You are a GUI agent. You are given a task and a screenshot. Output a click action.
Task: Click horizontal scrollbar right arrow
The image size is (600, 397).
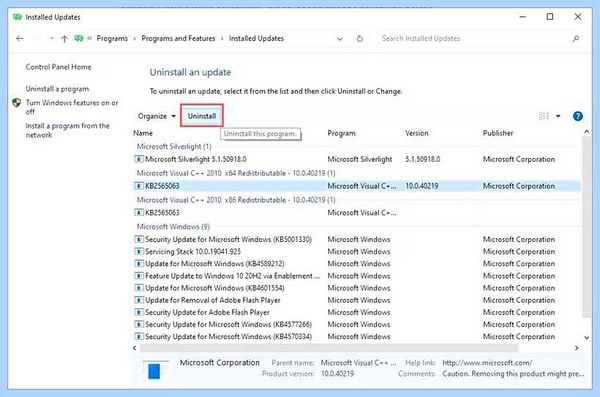point(577,348)
